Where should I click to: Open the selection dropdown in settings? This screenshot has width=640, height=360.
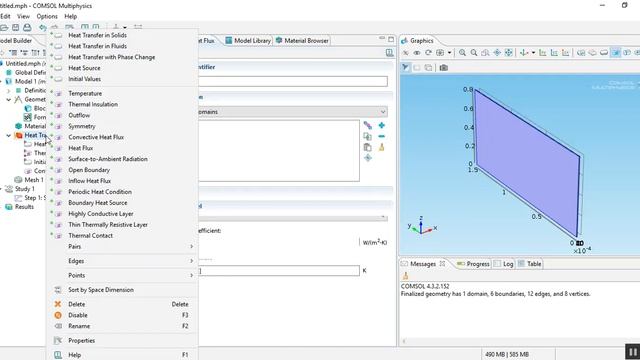point(383,112)
